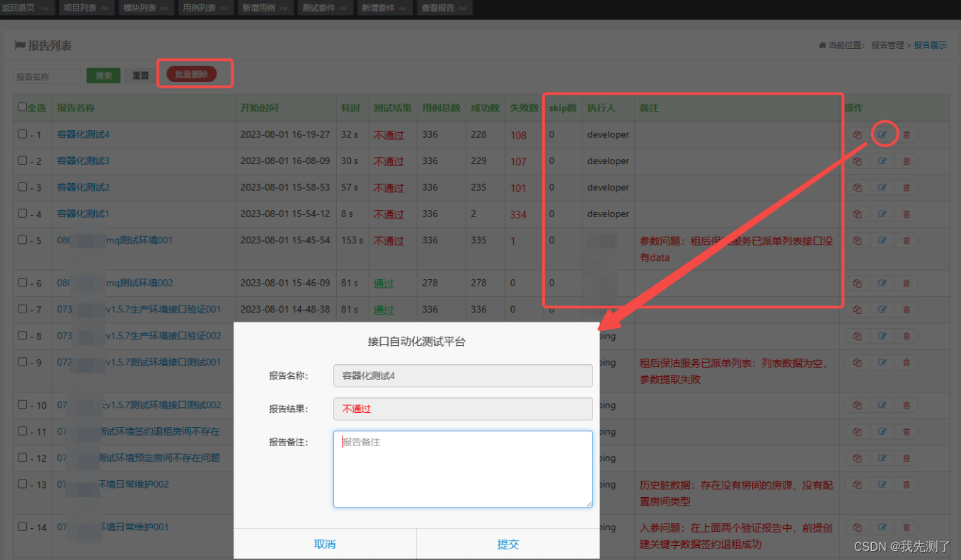Viewport: 961px width, 560px height.
Task: Click trash icon for 容器化测试2 row
Action: coord(907,187)
